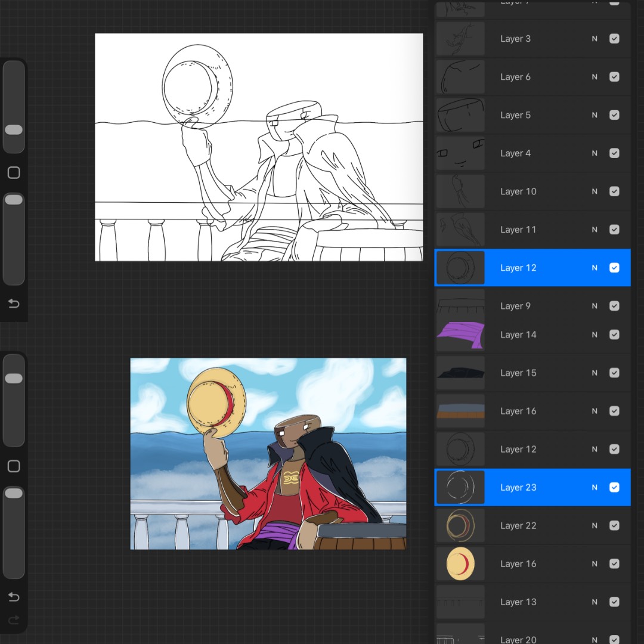Toggle Layer 5 visibility checkbox

(x=614, y=115)
